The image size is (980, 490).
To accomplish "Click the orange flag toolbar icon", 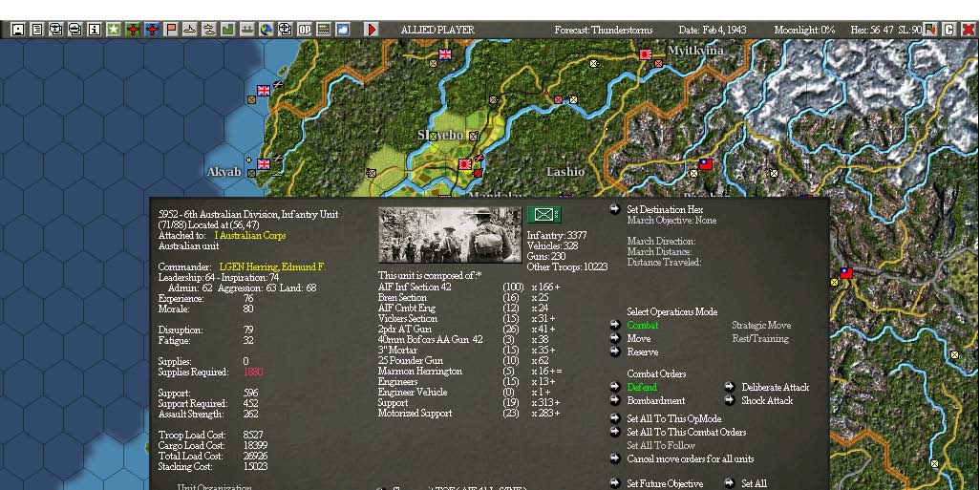I will [x=171, y=30].
